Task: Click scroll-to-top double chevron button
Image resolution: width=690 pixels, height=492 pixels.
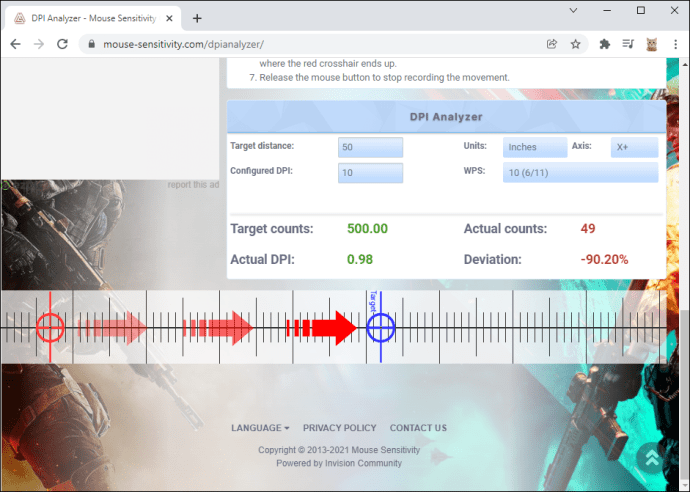Action: [652, 458]
